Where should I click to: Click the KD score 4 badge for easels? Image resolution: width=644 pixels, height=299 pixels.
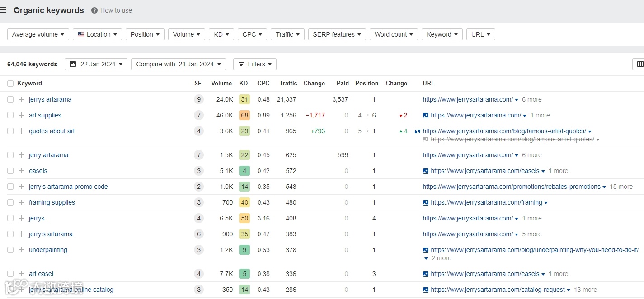click(244, 171)
